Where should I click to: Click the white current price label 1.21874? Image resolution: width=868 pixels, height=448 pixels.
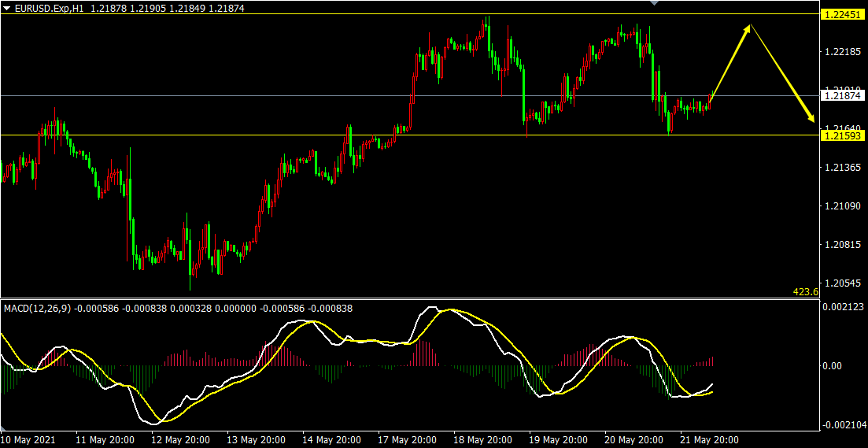(842, 95)
